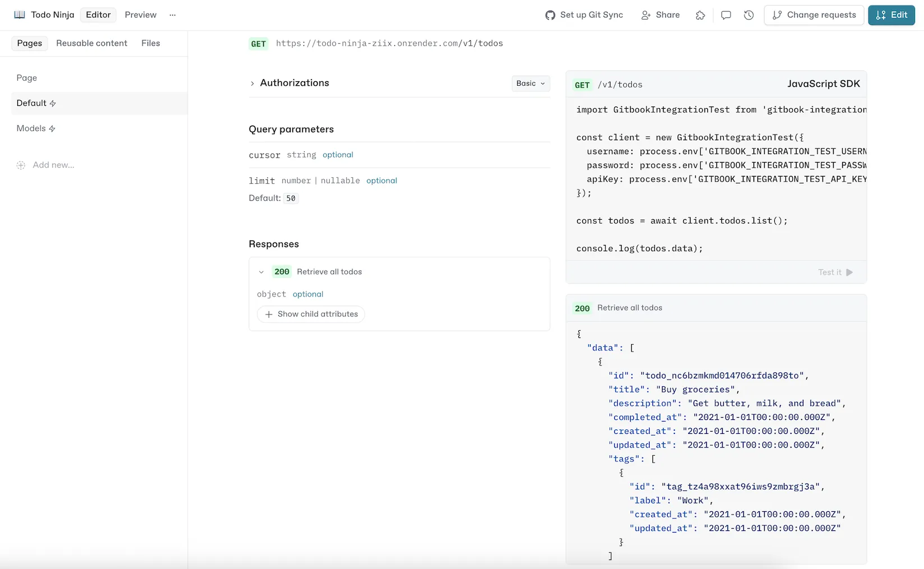Open the ellipsis menu beside Preview
Viewport: 924px width, 569px height.
pyautogui.click(x=172, y=15)
